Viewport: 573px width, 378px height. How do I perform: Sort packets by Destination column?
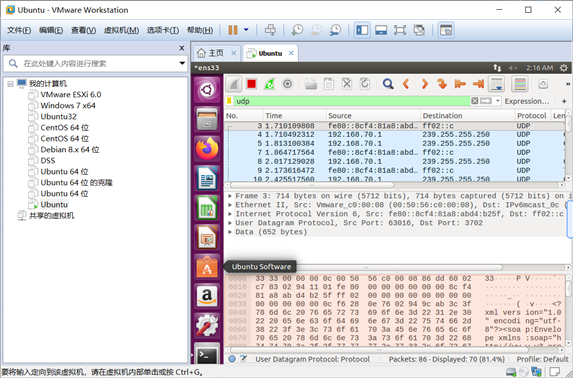pyautogui.click(x=467, y=116)
